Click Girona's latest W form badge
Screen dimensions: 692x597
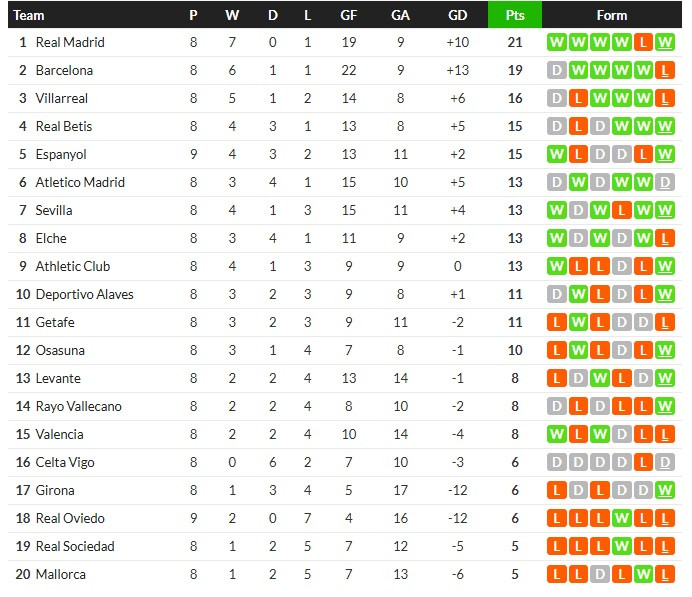(667, 491)
